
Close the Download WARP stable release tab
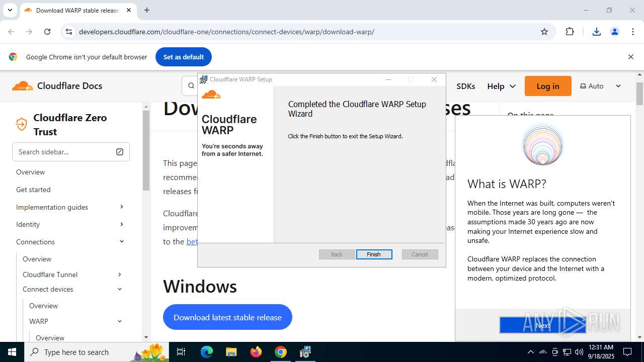click(129, 10)
